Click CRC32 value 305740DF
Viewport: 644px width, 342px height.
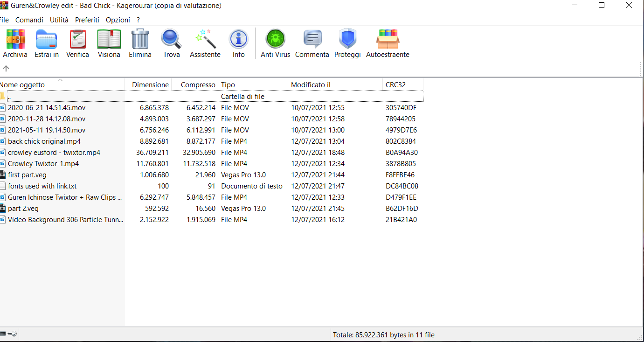tap(401, 108)
